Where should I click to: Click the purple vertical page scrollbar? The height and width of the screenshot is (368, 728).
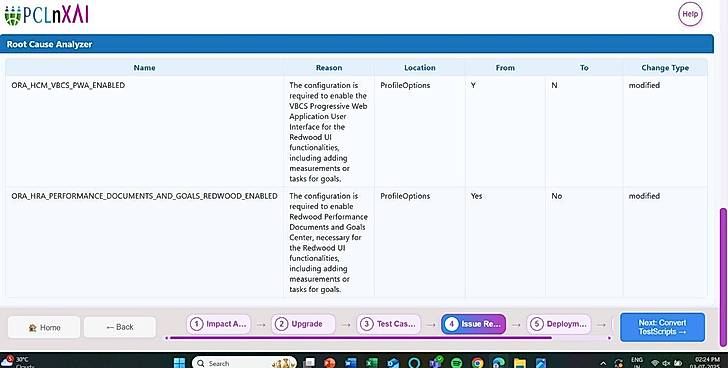[722, 278]
